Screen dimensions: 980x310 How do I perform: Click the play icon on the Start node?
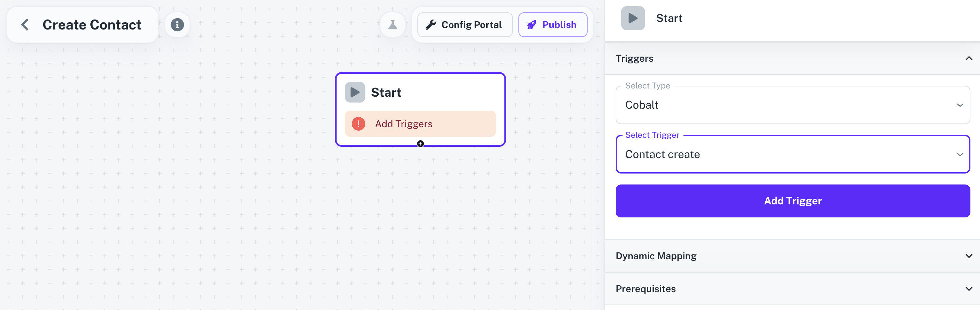(355, 92)
